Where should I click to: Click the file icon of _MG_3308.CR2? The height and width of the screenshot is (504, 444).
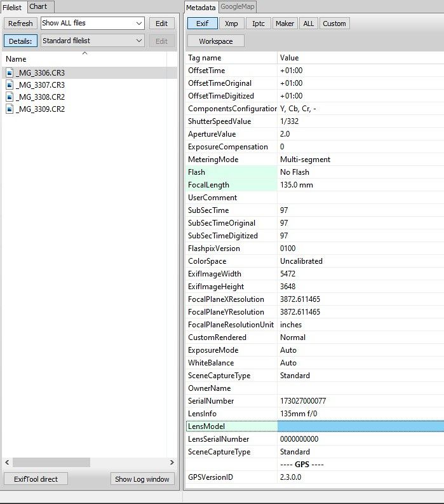[x=10, y=97]
